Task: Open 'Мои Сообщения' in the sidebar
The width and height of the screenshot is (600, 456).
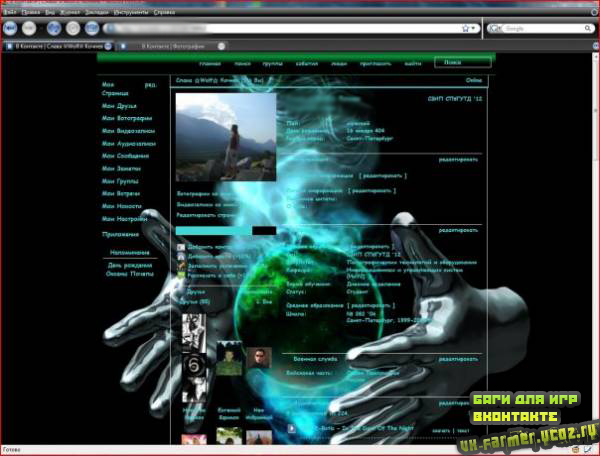Action: click(125, 156)
